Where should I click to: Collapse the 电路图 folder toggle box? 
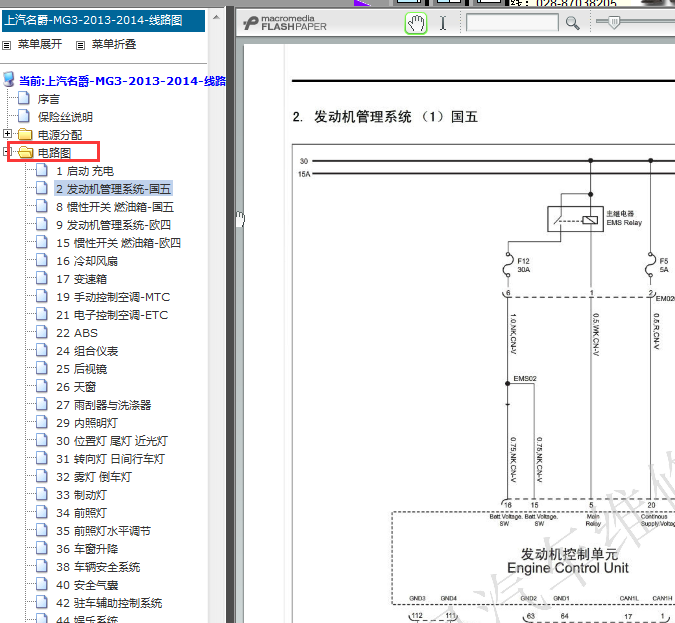click(x=7, y=152)
